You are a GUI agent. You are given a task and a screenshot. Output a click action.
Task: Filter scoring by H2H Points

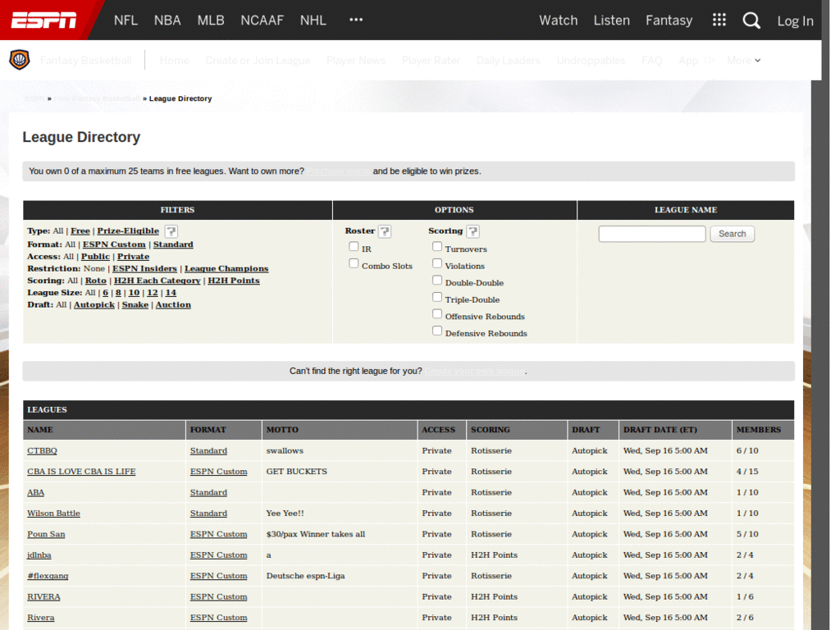(x=234, y=281)
